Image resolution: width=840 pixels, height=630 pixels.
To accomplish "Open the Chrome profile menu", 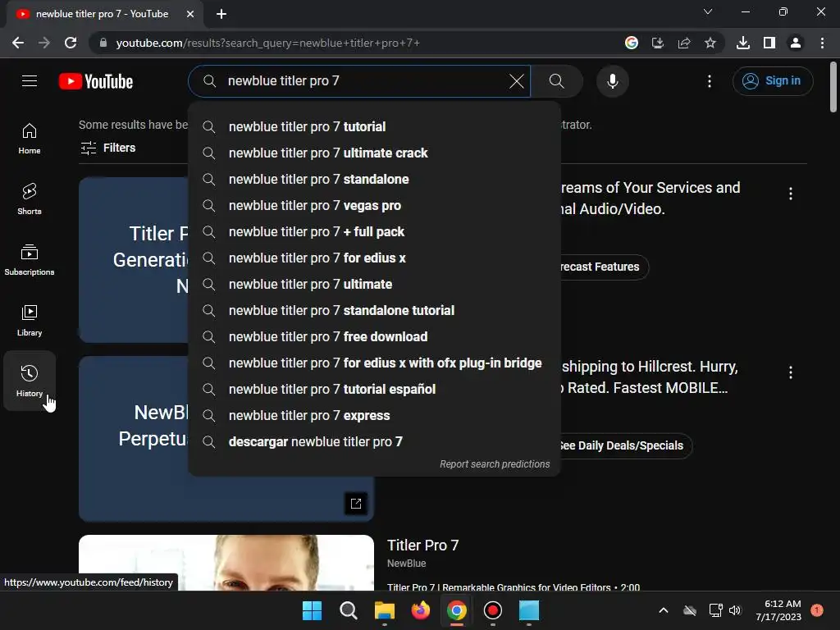I will point(796,43).
